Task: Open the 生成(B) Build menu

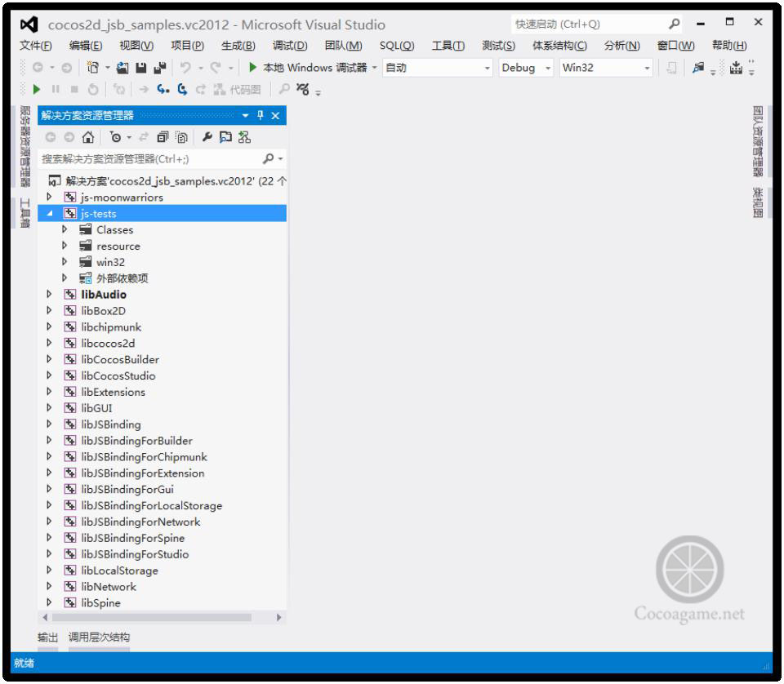Action: tap(238, 46)
